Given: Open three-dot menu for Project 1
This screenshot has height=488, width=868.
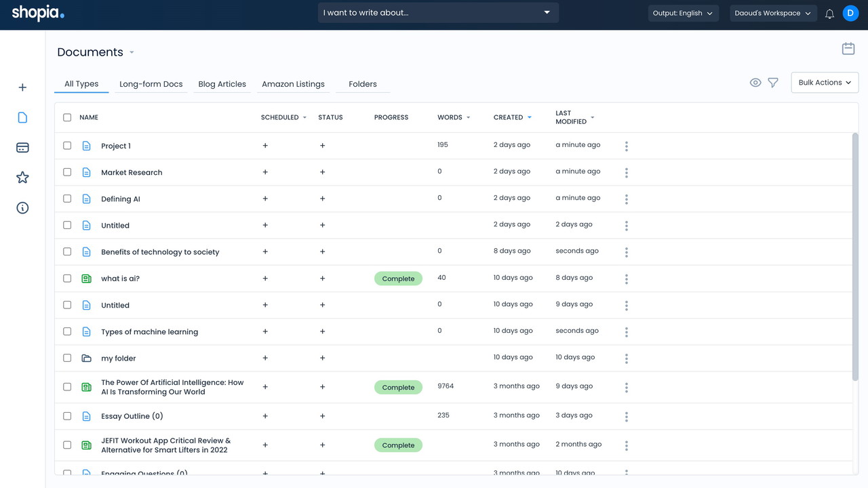Looking at the screenshot, I should coord(626,146).
